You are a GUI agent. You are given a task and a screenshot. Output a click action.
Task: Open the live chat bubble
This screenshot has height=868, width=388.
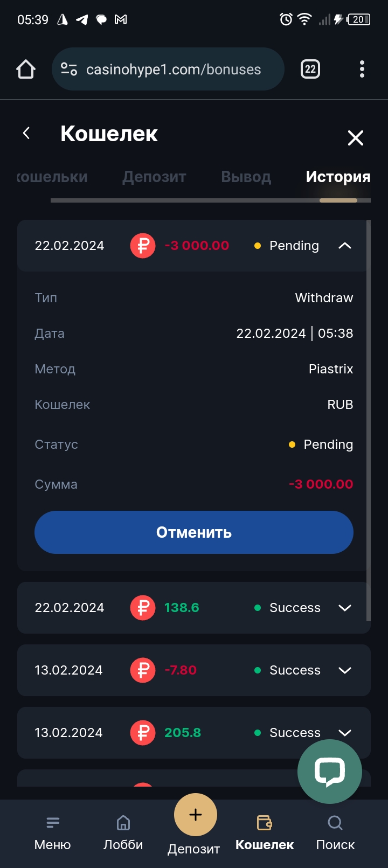tap(329, 771)
